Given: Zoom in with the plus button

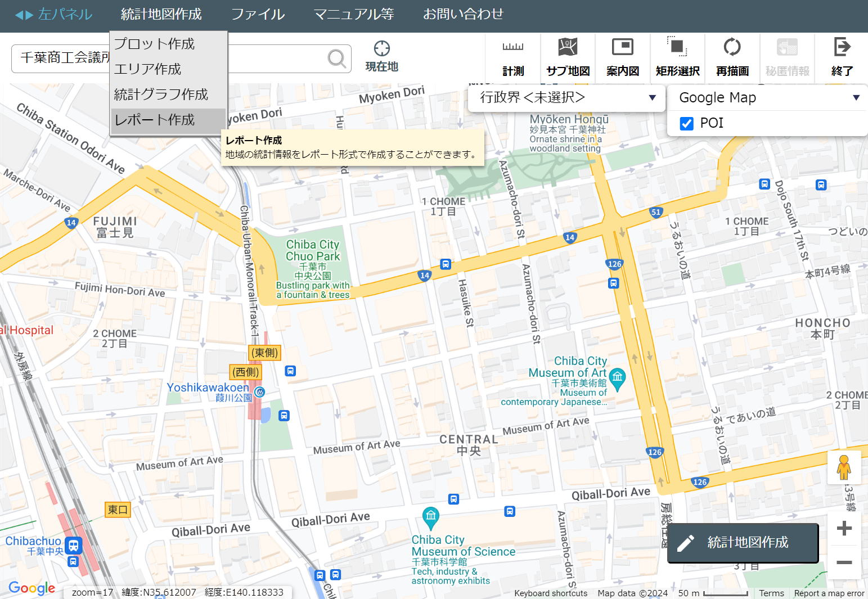Looking at the screenshot, I should point(844,528).
